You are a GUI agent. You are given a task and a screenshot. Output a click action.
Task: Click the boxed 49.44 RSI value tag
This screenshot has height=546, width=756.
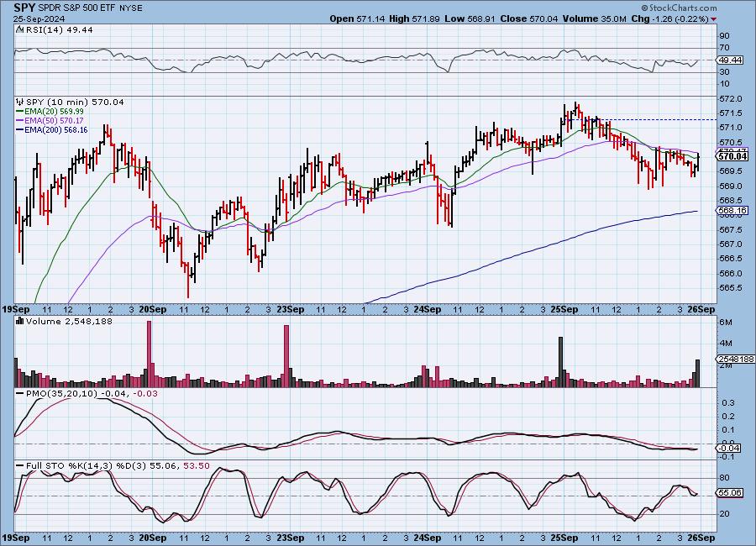click(729, 60)
